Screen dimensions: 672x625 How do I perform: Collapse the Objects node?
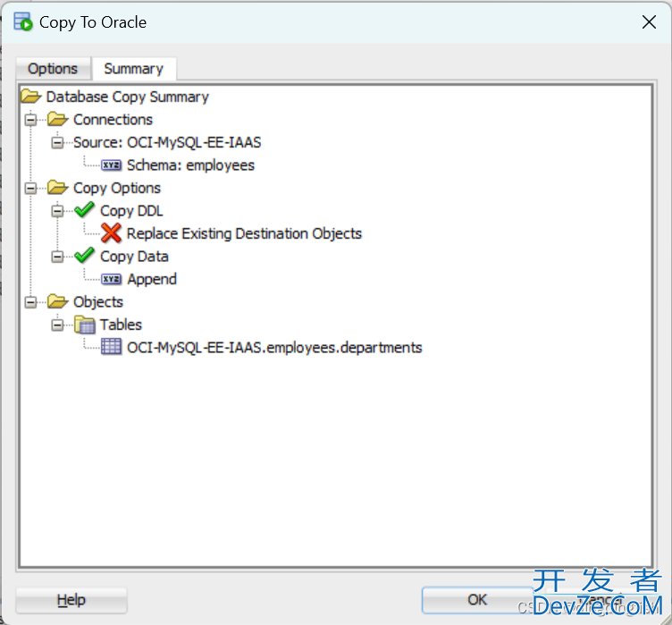(x=31, y=302)
